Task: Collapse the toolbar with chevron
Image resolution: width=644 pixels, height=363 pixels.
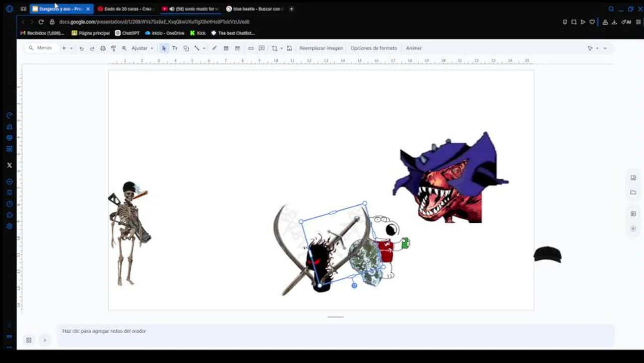Action: click(605, 48)
